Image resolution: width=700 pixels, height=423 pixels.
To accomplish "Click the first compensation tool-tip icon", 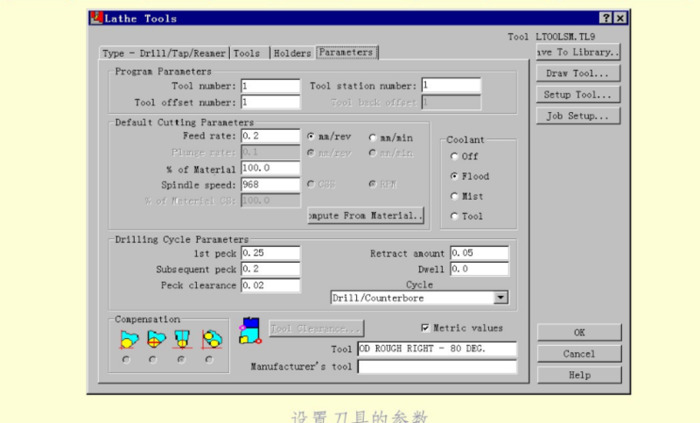I will (x=126, y=338).
